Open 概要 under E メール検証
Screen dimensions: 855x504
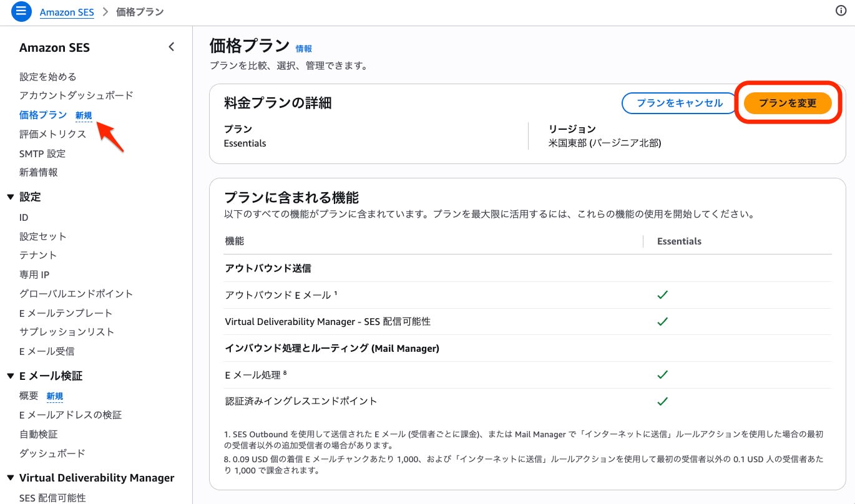coord(29,396)
